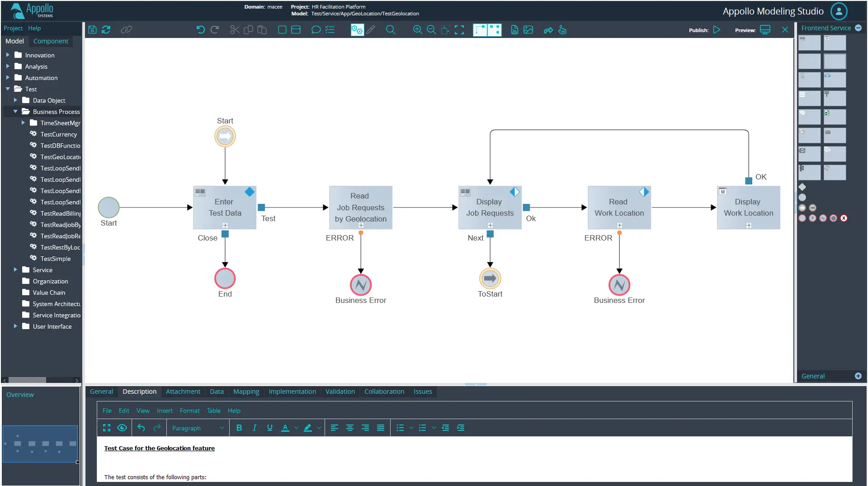Click the Overview minimap thumbnail
This screenshot has height=486, width=868.
[40, 444]
